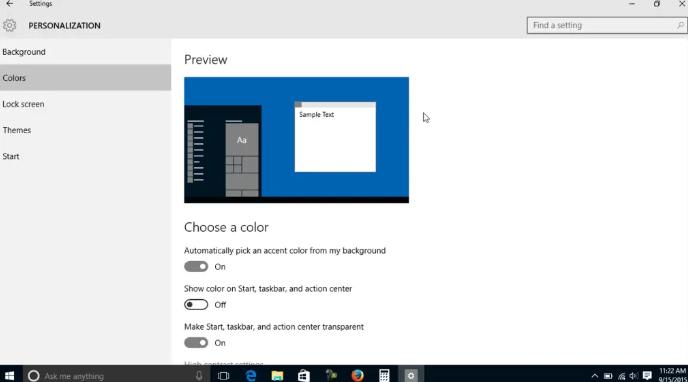Open the High contrast settings link
The width and height of the screenshot is (688, 382).
tap(224, 363)
